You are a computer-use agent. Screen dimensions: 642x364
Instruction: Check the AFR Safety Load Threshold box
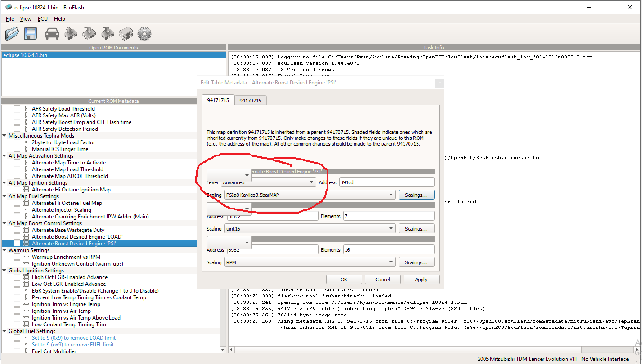coord(17,109)
